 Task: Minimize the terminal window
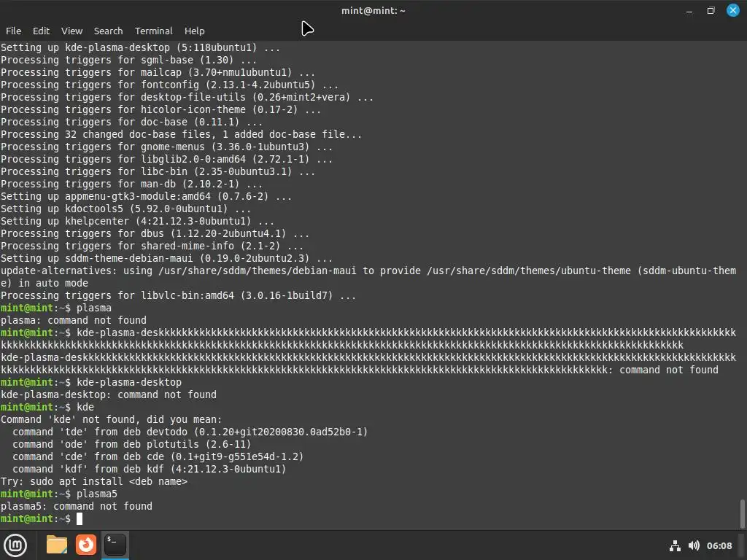(x=689, y=10)
